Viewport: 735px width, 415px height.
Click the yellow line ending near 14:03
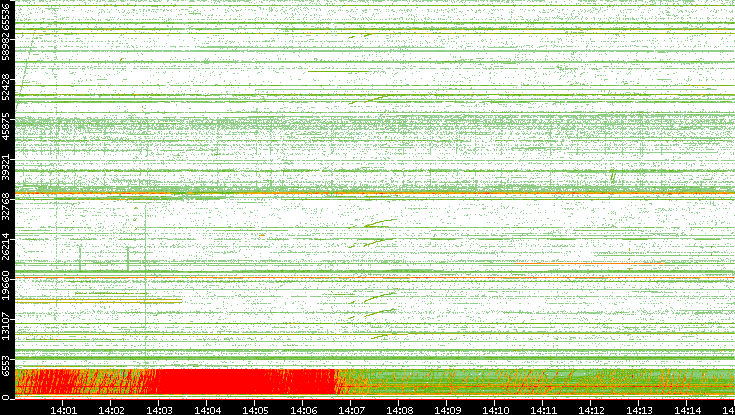100,301
